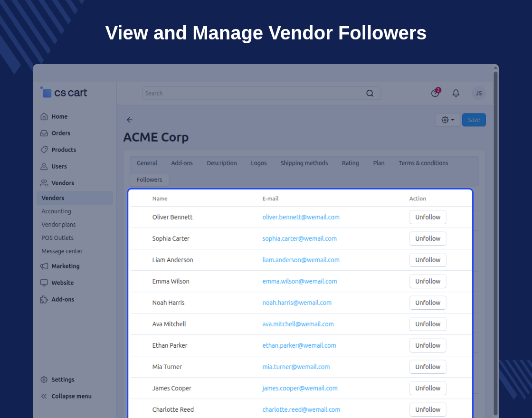
Task: Open Orders in the sidebar
Action: (55, 133)
